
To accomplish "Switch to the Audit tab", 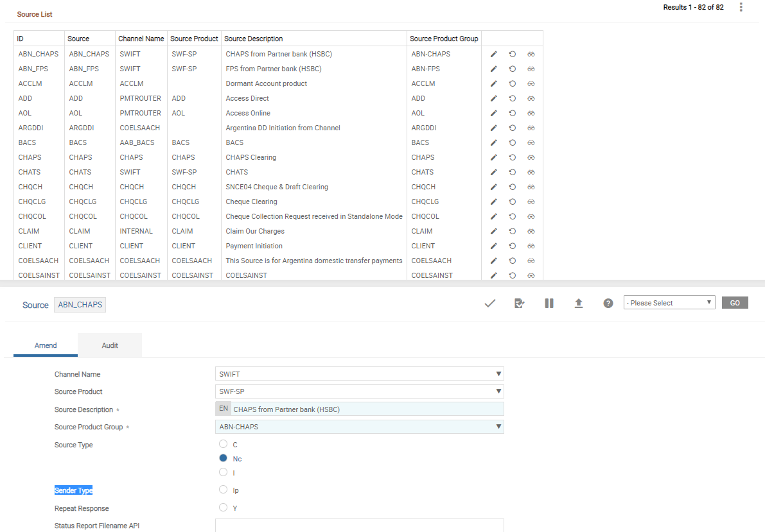I will pos(110,345).
